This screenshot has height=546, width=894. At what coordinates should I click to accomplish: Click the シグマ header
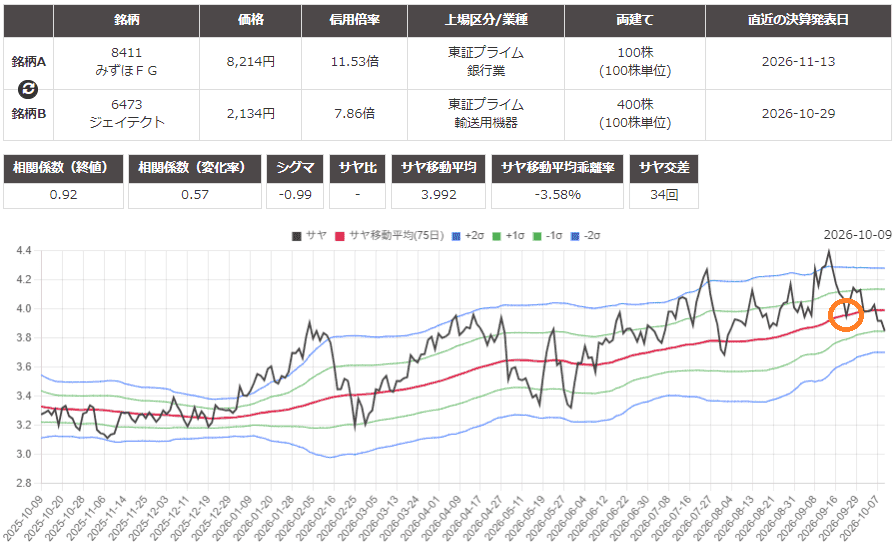[295, 168]
